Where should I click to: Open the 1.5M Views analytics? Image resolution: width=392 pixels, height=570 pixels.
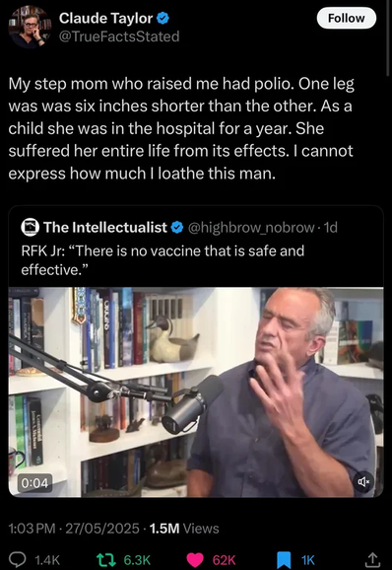tap(184, 529)
